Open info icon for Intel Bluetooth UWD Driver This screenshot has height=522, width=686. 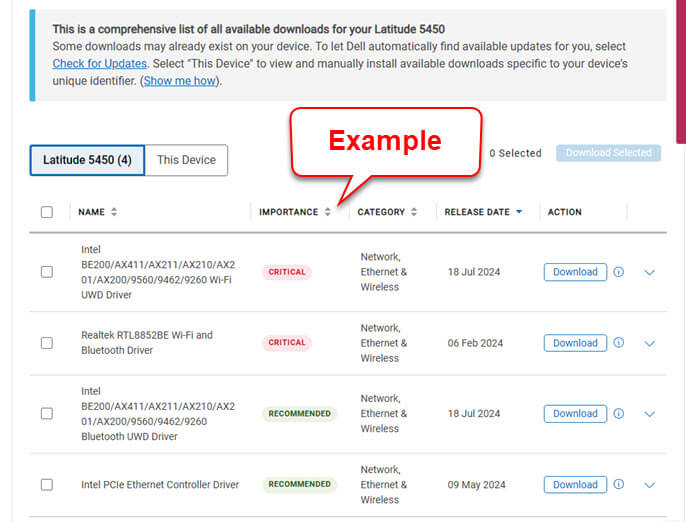tap(618, 413)
